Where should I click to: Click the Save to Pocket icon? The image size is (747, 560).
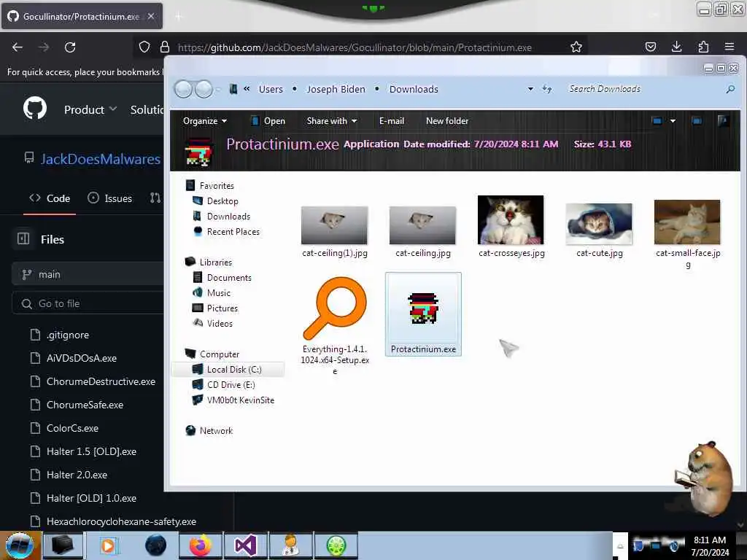[x=650, y=47]
